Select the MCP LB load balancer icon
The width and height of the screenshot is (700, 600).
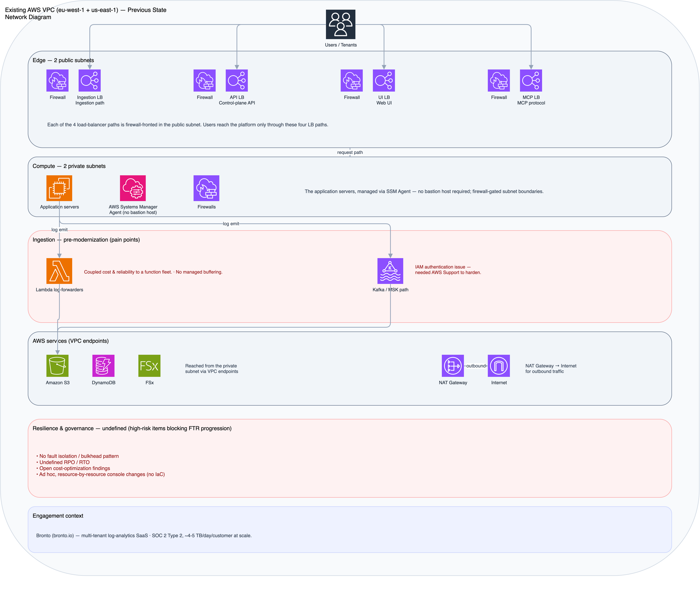531,81
